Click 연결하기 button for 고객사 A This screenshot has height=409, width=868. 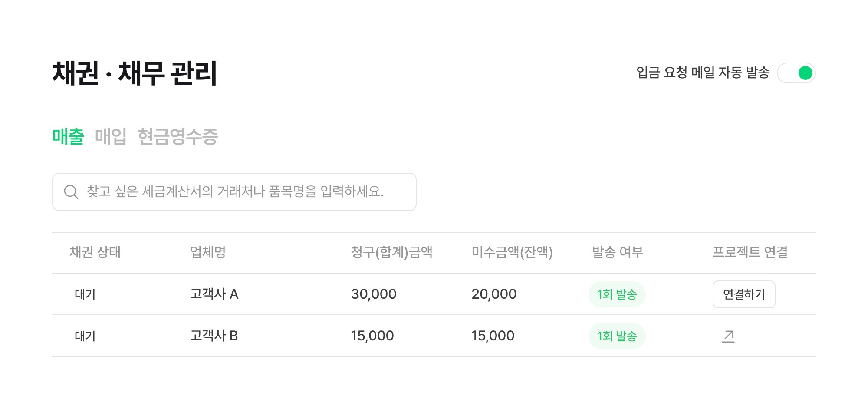(x=743, y=294)
